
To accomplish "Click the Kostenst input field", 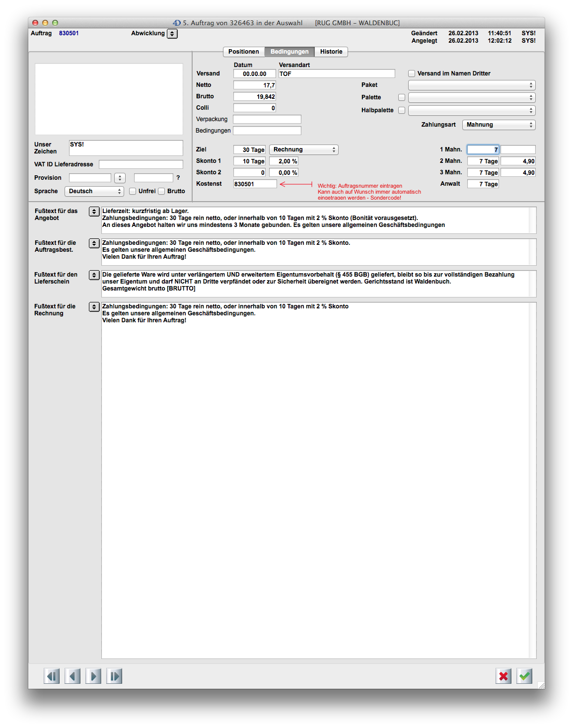I will (255, 184).
